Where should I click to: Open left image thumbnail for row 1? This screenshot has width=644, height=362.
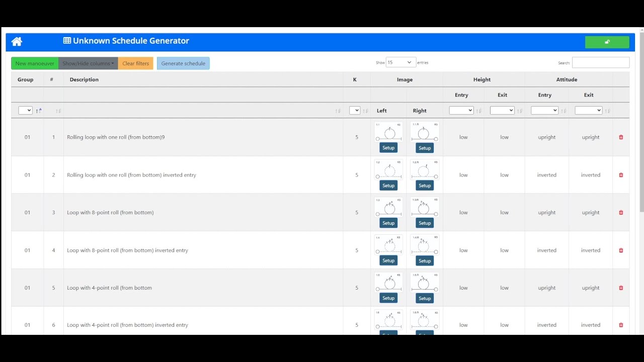(388, 132)
